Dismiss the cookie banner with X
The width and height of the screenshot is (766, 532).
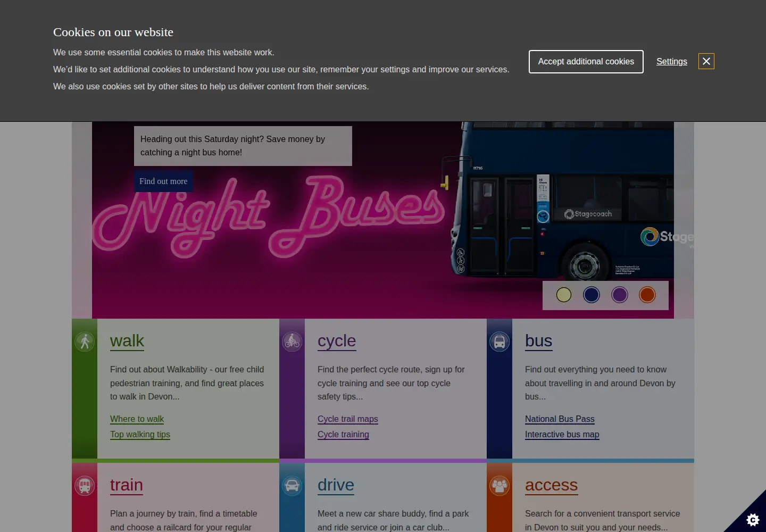coord(706,62)
